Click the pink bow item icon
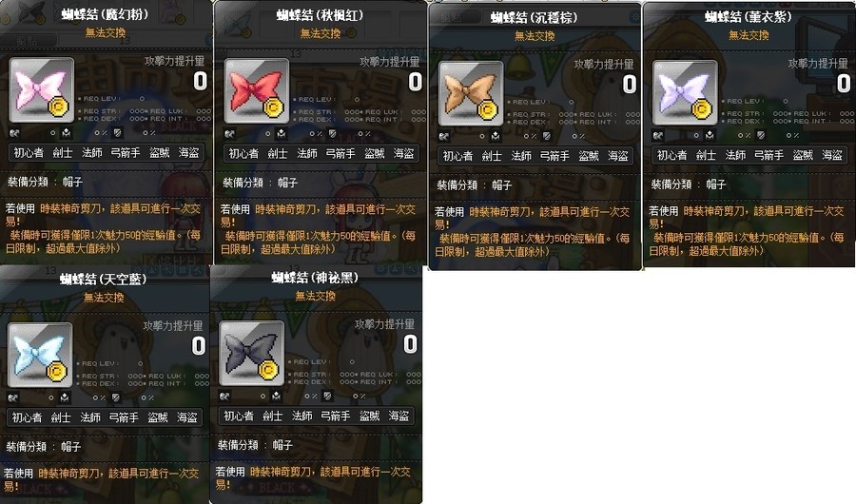The width and height of the screenshot is (856, 504). pos(42,89)
